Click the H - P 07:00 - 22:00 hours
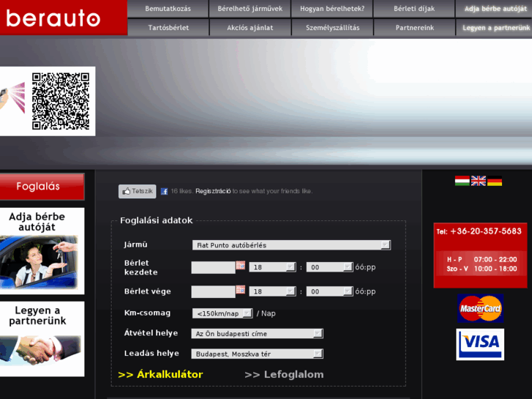 (482, 259)
